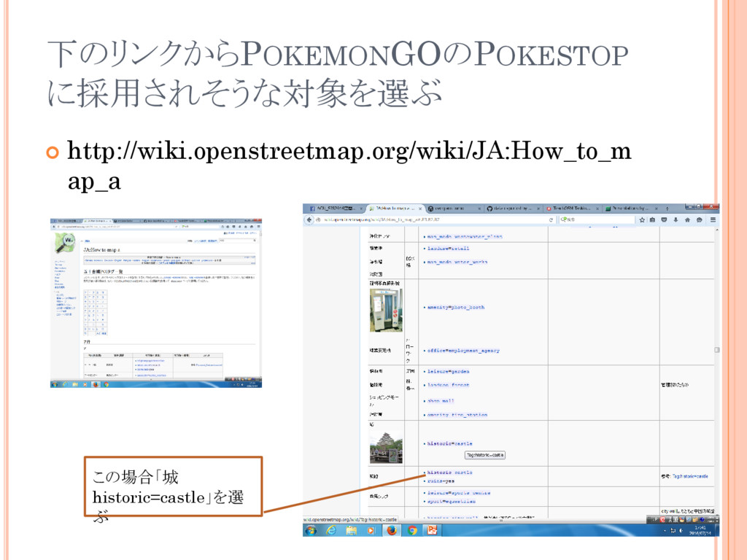
Task: Open PowerPoint from taskbar
Action: pyautogui.click(x=432, y=530)
